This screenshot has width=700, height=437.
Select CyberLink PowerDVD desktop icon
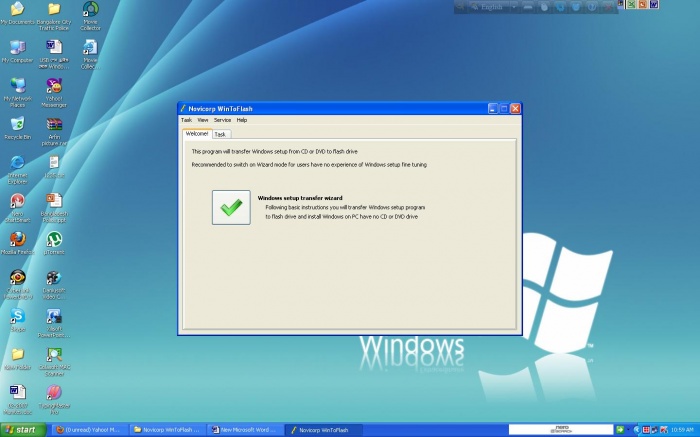[17, 285]
